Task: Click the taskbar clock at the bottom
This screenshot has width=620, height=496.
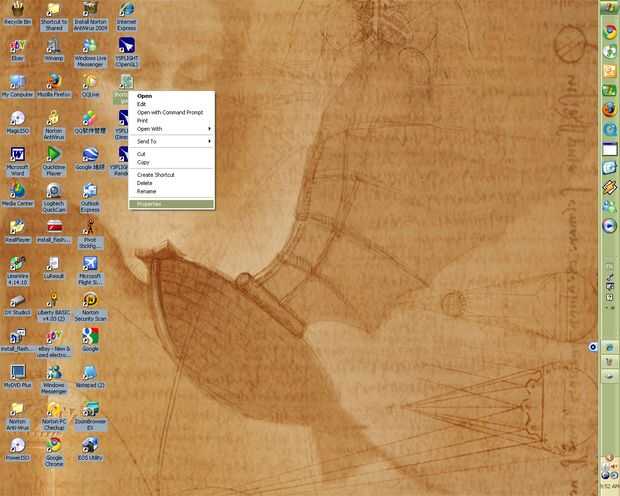Action: (609, 486)
